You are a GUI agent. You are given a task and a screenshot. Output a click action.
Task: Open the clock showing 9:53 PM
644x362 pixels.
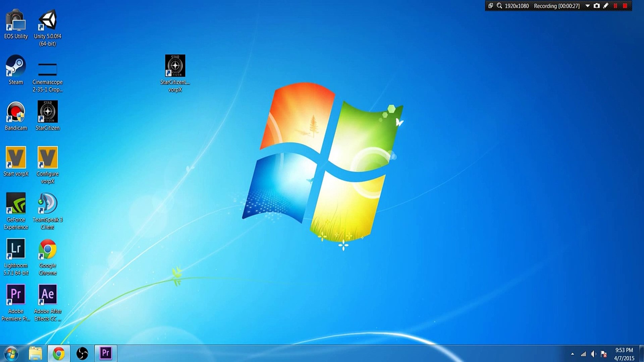pos(624,354)
